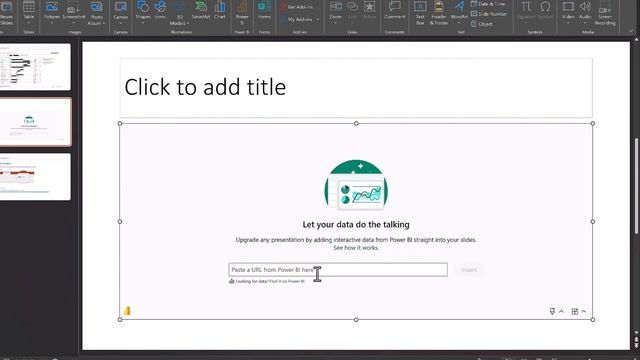640x360 pixels.
Task: Click the Zoom ribbon button
Action: 336,13
